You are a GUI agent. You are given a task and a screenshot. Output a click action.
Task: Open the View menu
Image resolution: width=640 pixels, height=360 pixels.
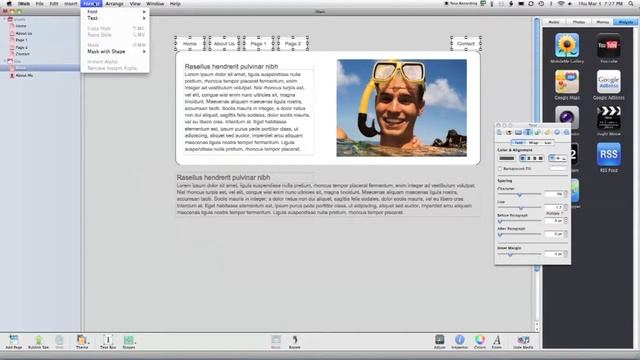(135, 4)
